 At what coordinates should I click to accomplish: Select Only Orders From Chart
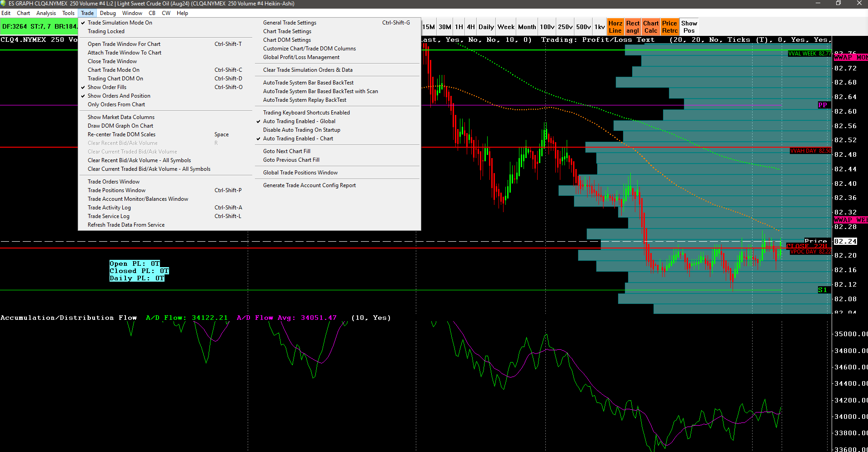[165, 104]
